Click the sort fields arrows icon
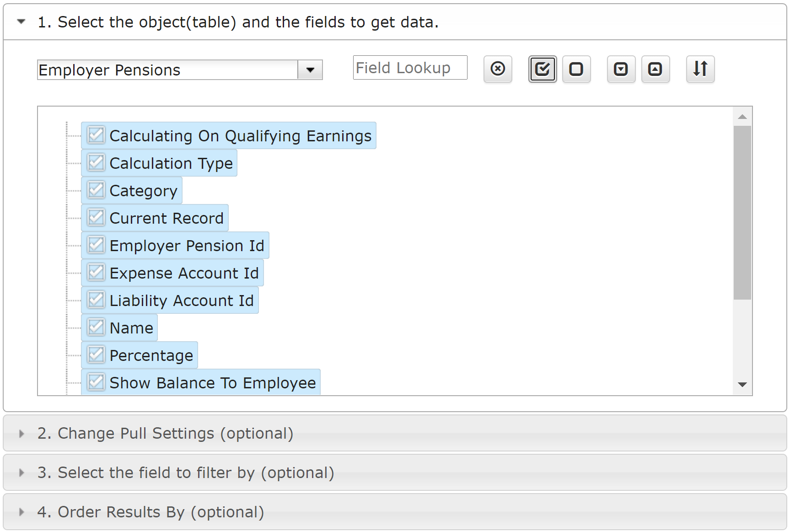790x532 pixels. (x=700, y=69)
